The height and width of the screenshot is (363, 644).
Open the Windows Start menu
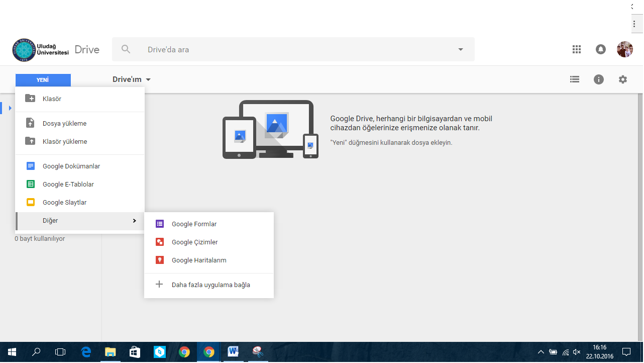pyautogui.click(x=12, y=352)
